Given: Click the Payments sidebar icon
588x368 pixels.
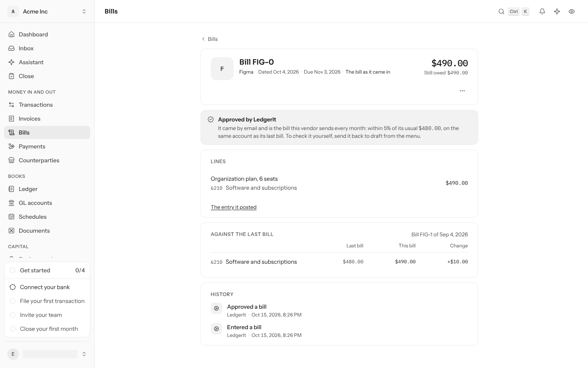Looking at the screenshot, I should point(11,146).
